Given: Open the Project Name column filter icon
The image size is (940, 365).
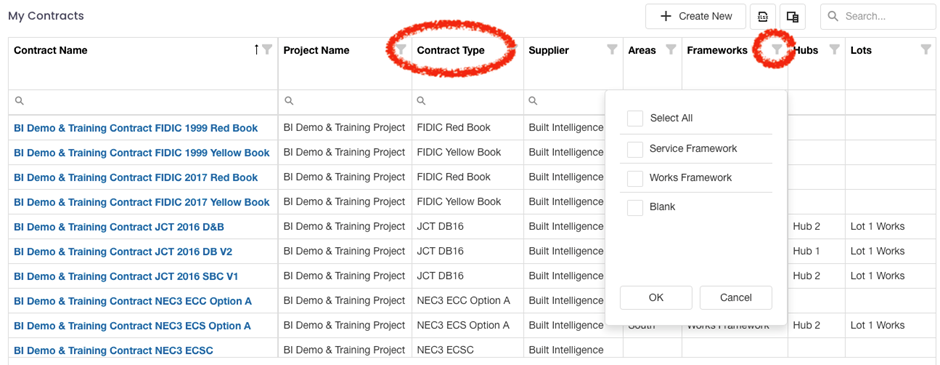Looking at the screenshot, I should (x=401, y=50).
